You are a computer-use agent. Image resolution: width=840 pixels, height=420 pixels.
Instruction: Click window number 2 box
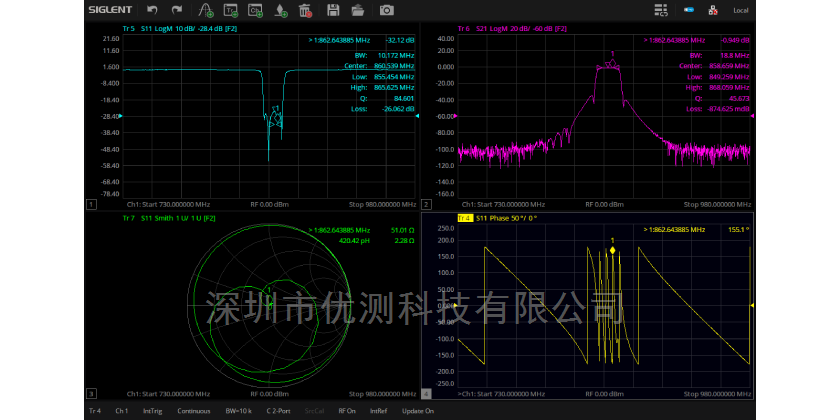[x=426, y=205]
